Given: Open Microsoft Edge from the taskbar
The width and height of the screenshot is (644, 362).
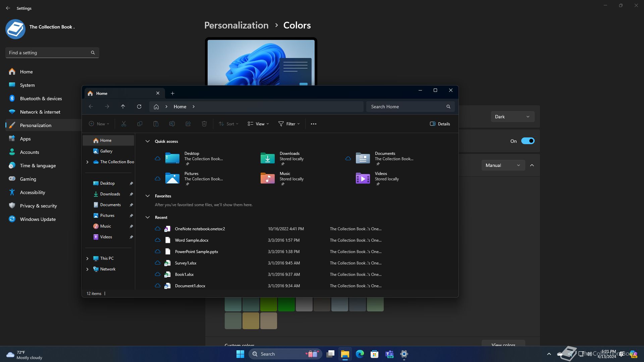Looking at the screenshot, I should click(360, 354).
